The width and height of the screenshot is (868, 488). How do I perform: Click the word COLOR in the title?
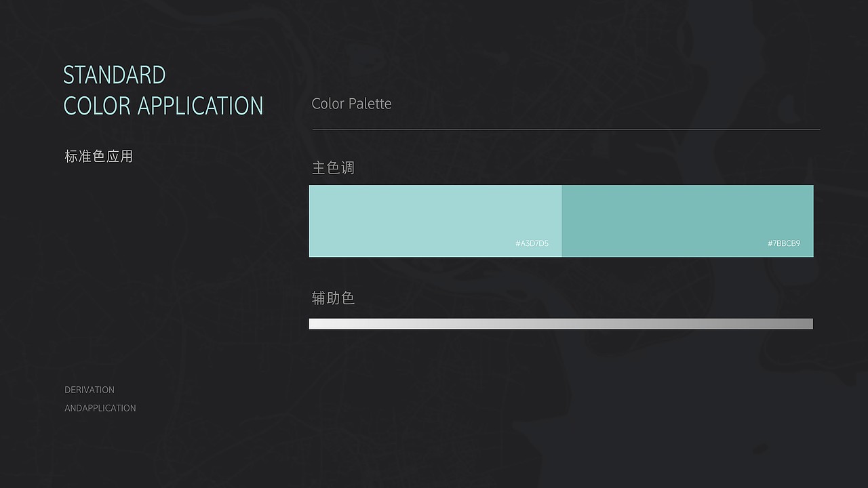(97, 106)
